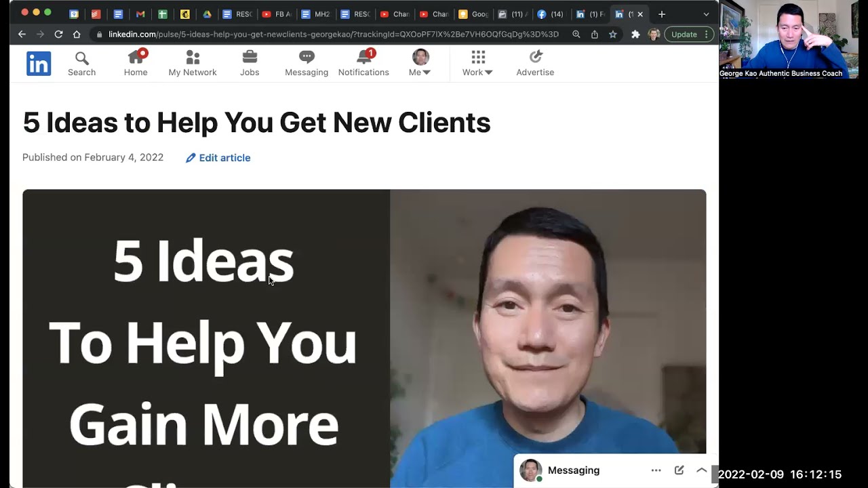Click the browser address bar URL
Viewport: 868px width, 488px height.
coord(333,34)
